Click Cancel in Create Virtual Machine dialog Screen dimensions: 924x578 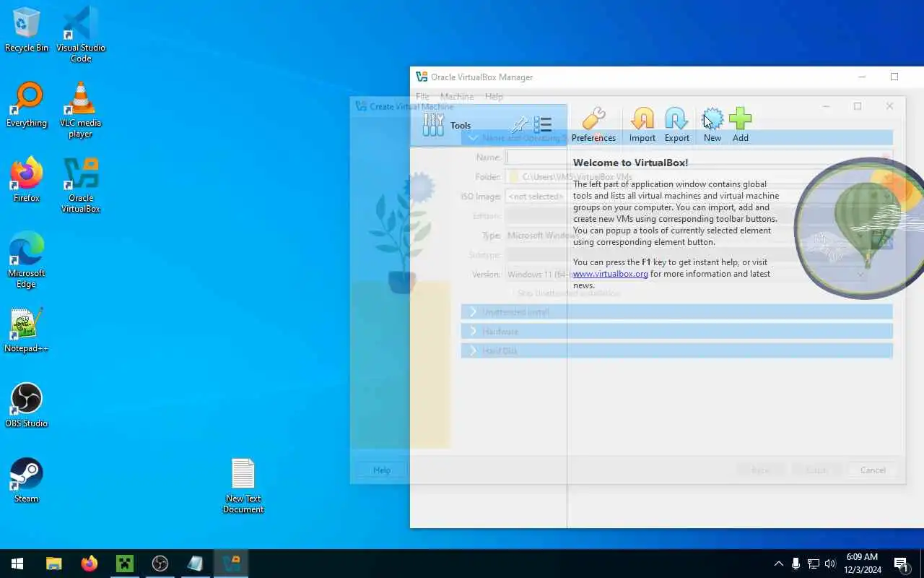873,470
